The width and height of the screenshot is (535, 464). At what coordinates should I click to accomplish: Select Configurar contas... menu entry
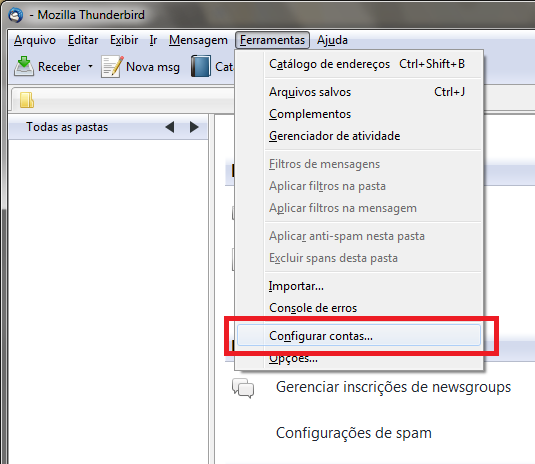click(x=359, y=336)
